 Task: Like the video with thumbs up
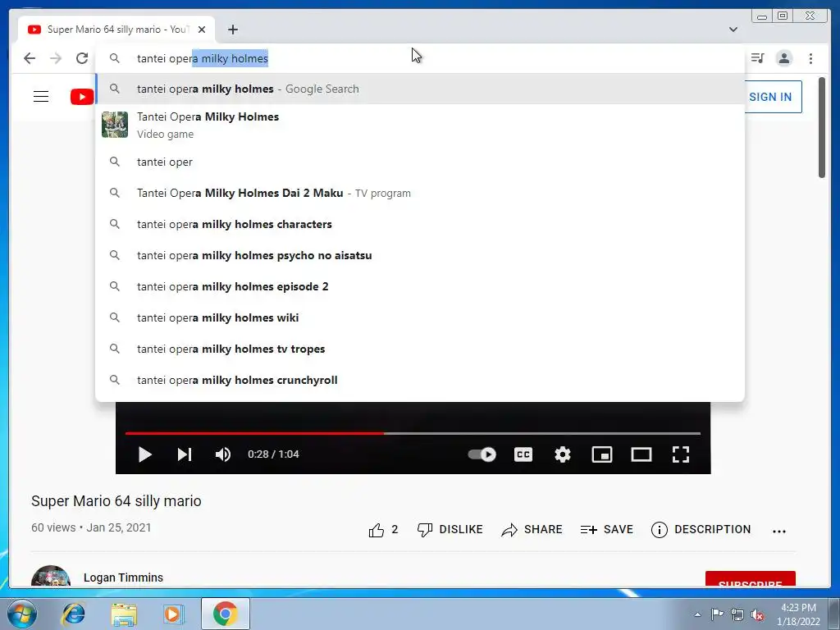(383, 530)
